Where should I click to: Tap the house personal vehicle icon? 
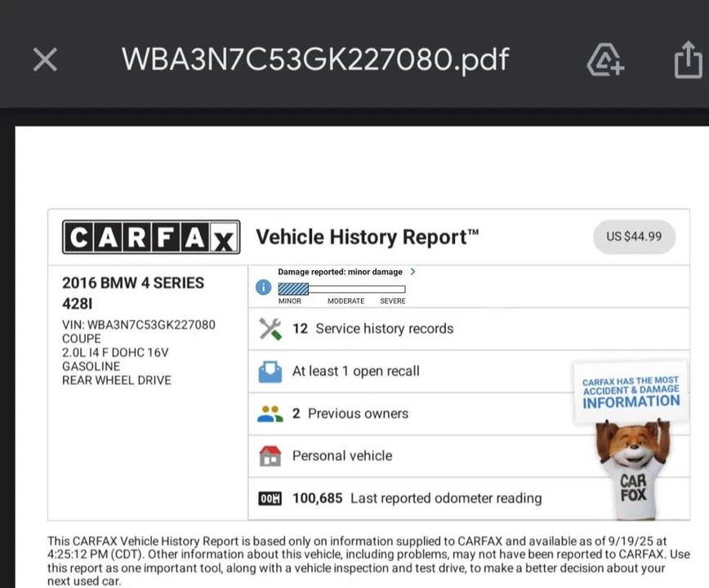(270, 456)
